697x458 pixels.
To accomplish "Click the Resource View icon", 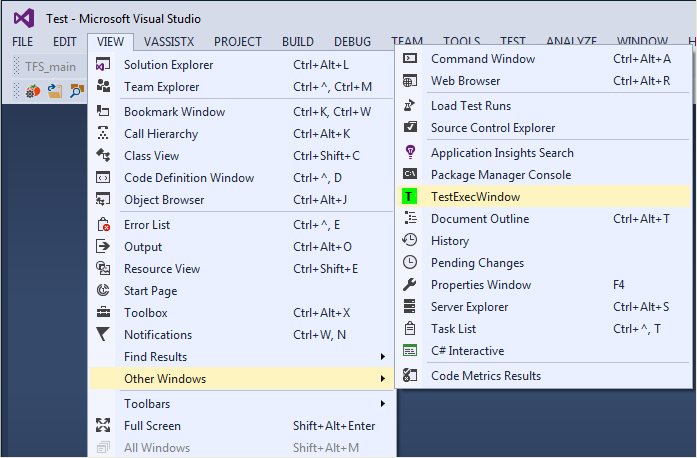I will (x=103, y=268).
